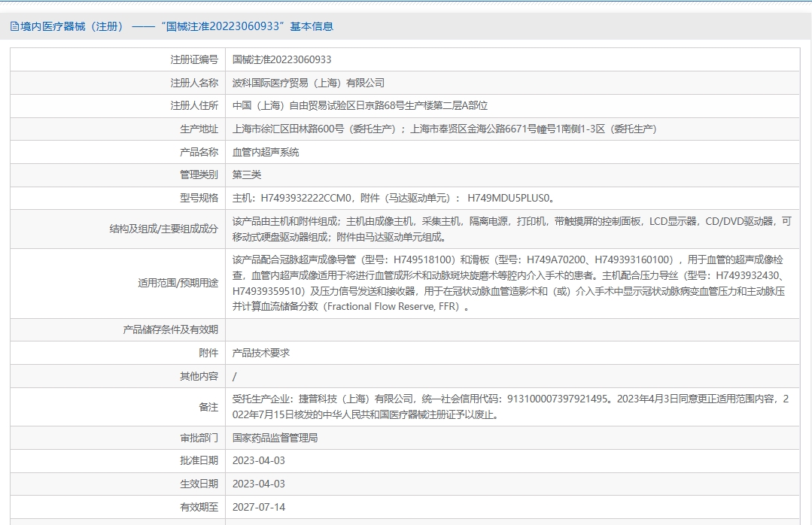Screen dimensions: 812x525
Task: Select approval date 2023-04-03 in 批准日期 row
Action: pos(258,461)
